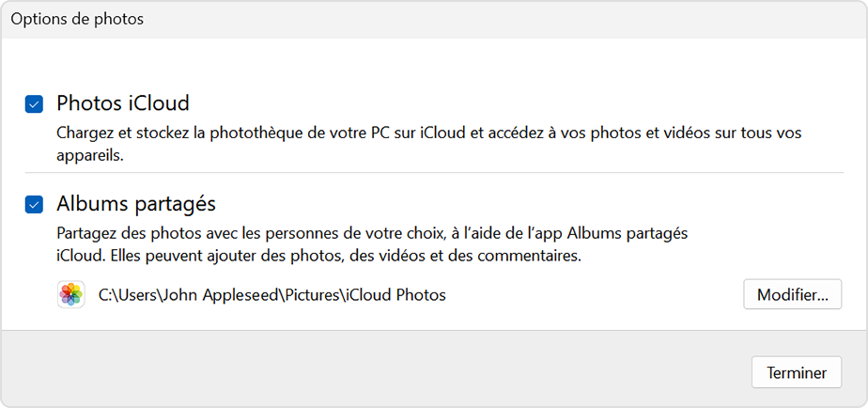
Task: Click the iCloud Photos folder path text
Action: coord(272,295)
